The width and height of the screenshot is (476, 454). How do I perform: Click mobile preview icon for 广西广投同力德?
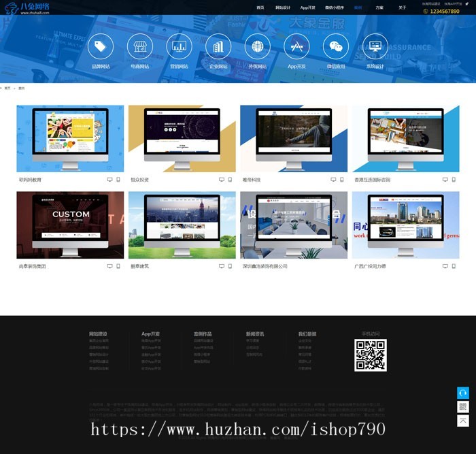(x=454, y=266)
